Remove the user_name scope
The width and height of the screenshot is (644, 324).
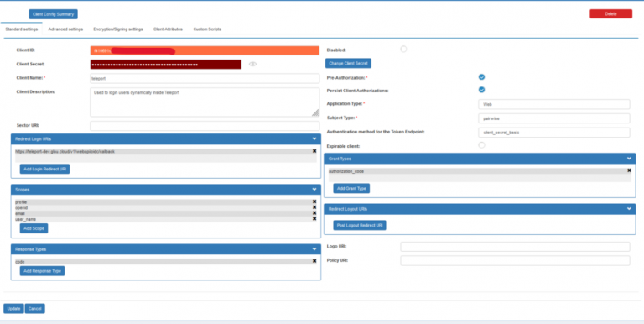point(314,219)
